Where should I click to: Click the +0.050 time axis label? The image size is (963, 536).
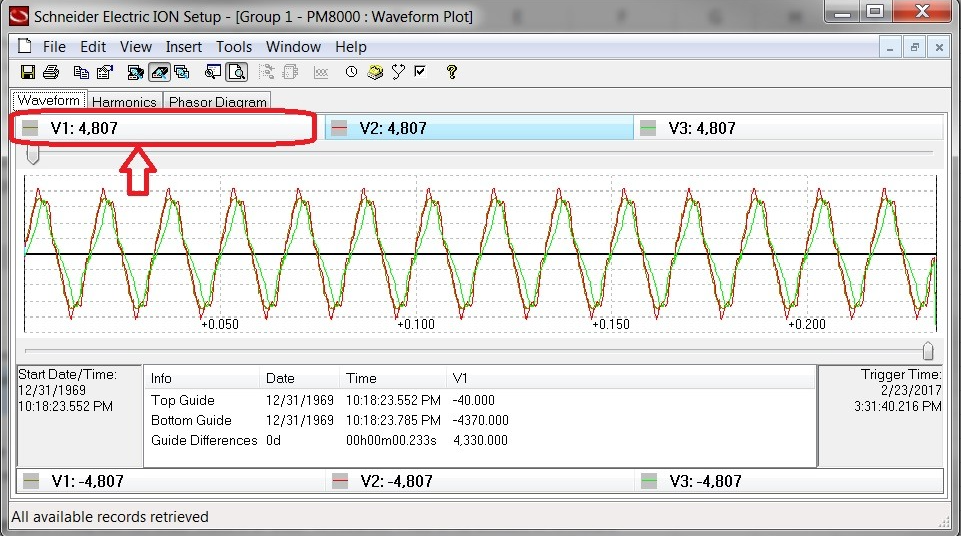(220, 324)
